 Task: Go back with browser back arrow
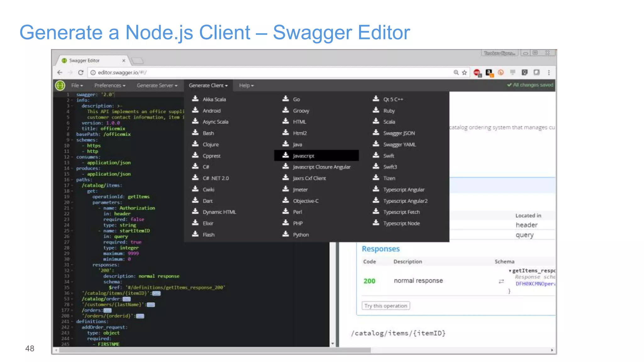click(x=60, y=73)
